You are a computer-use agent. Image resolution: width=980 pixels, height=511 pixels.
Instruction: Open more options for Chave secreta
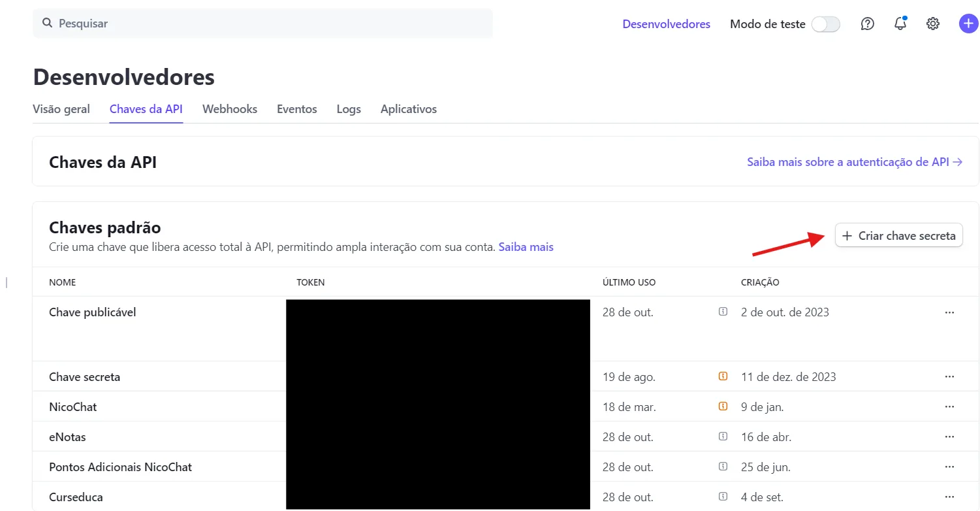950,376
